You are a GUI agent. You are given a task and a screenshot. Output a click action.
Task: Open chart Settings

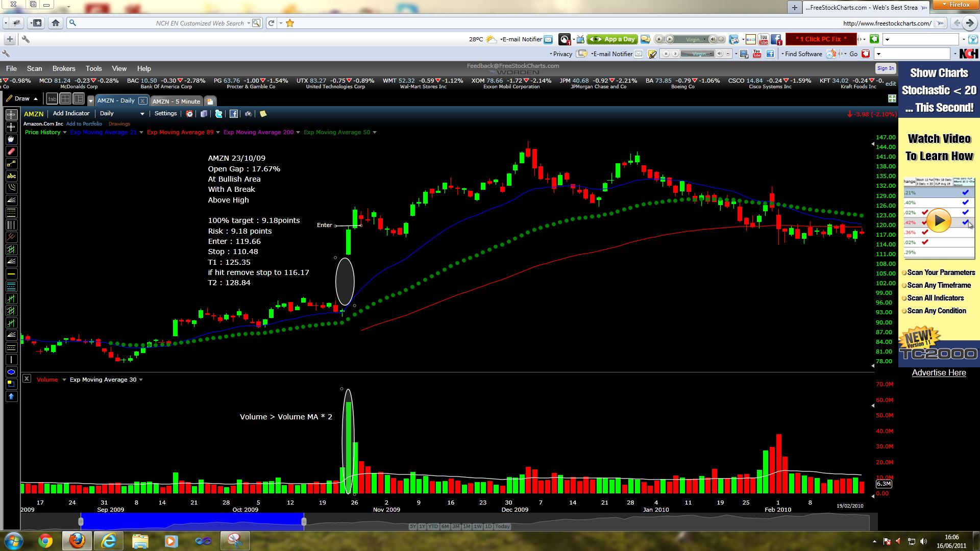[x=166, y=114]
